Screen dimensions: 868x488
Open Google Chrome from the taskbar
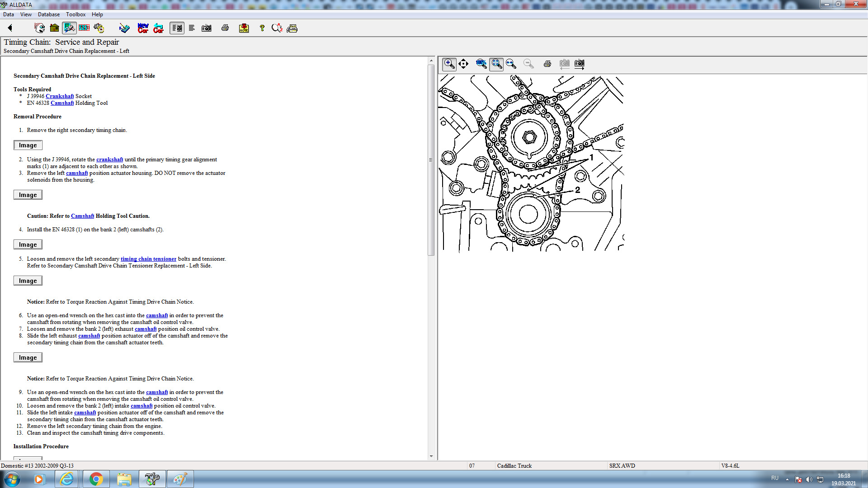coord(96,479)
